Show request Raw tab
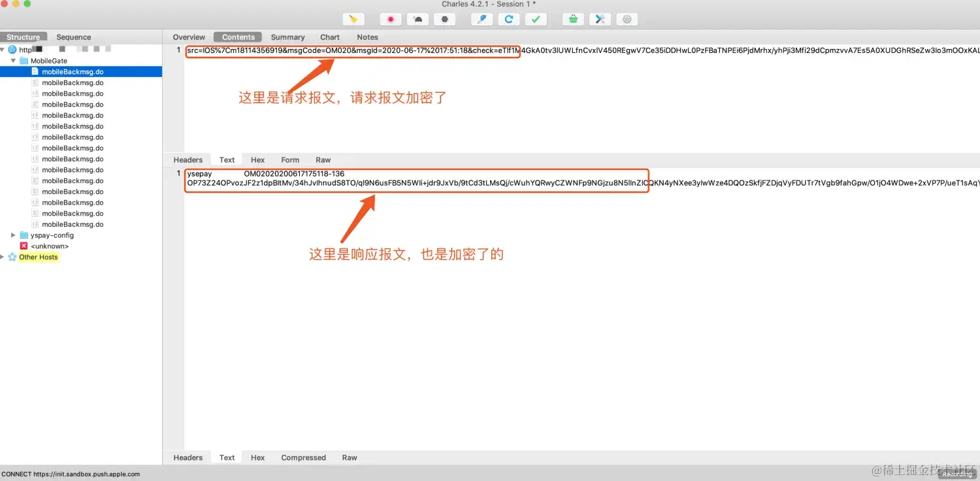 (x=323, y=160)
